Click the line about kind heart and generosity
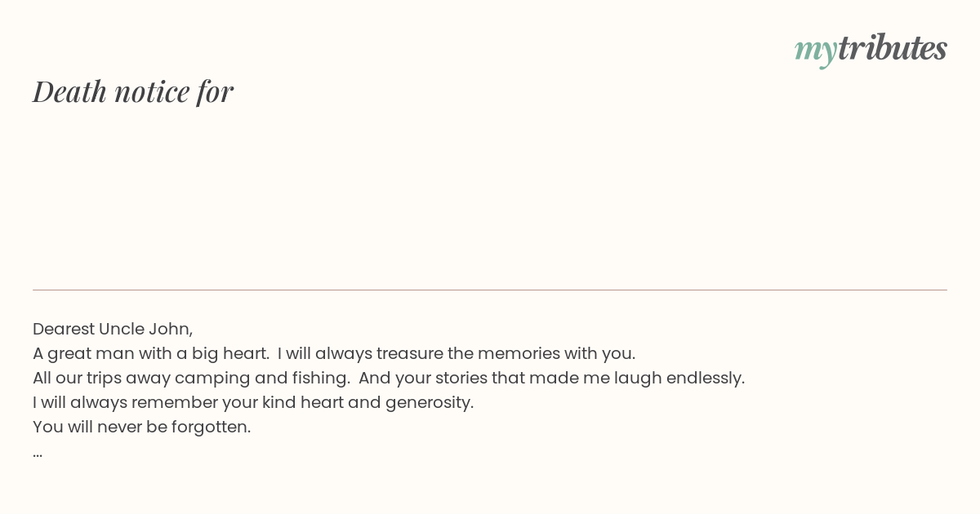 [253, 403]
